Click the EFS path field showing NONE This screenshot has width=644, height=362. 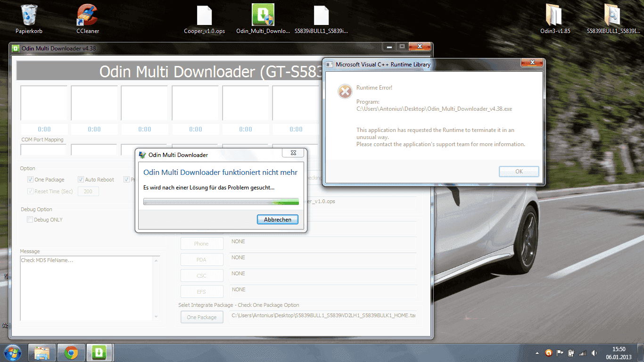(323, 292)
